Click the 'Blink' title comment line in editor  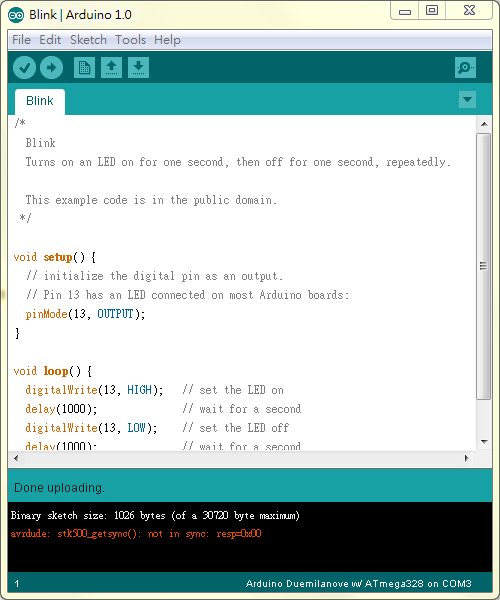pyautogui.click(x=41, y=143)
